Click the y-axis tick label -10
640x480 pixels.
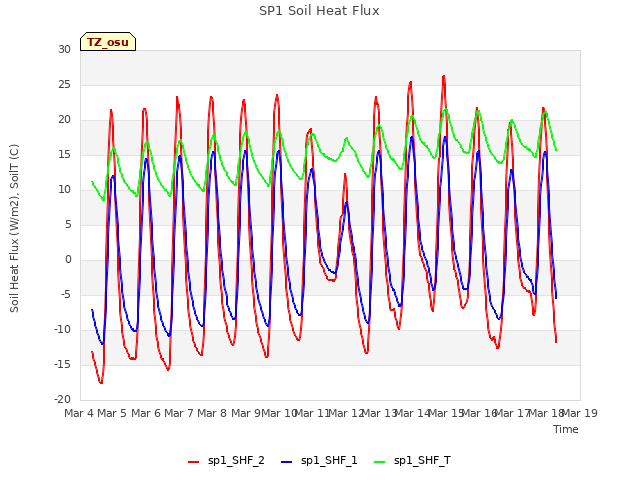coord(62,330)
